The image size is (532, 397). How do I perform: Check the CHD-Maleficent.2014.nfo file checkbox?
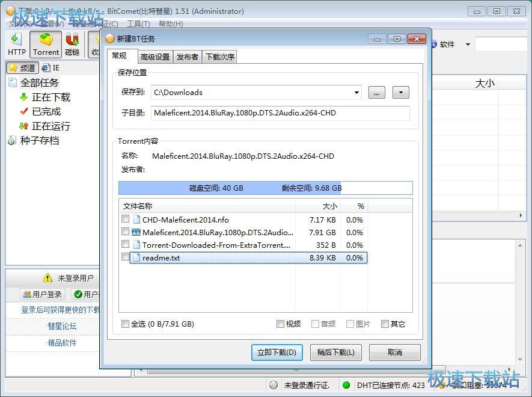click(125, 219)
